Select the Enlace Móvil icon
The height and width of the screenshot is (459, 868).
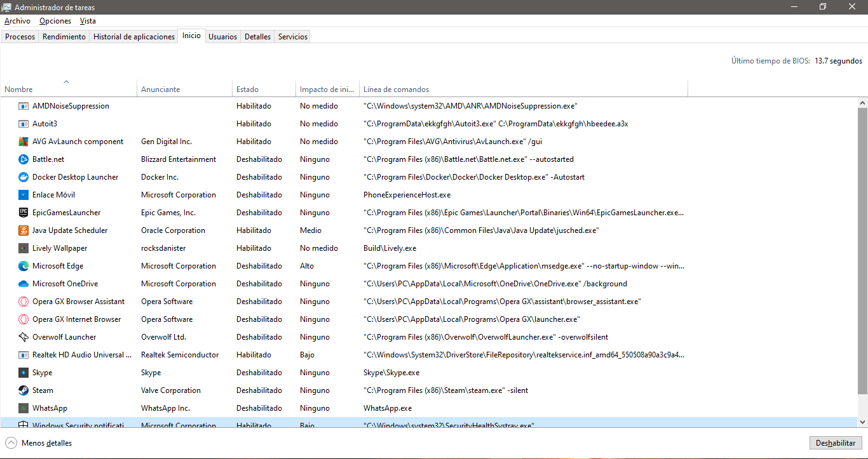(24, 195)
